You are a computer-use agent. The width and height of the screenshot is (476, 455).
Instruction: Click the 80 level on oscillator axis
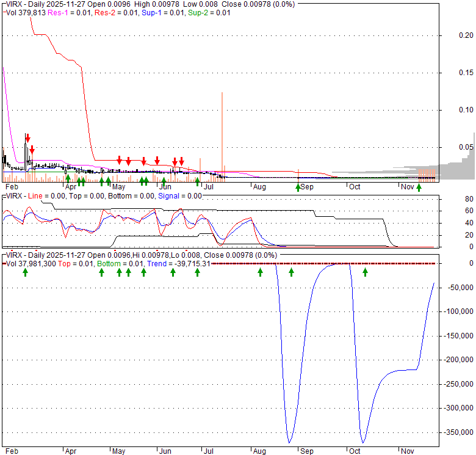(x=452, y=199)
